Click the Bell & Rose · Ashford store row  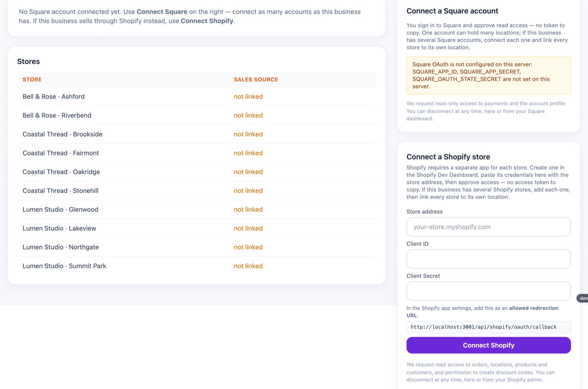coord(197,97)
